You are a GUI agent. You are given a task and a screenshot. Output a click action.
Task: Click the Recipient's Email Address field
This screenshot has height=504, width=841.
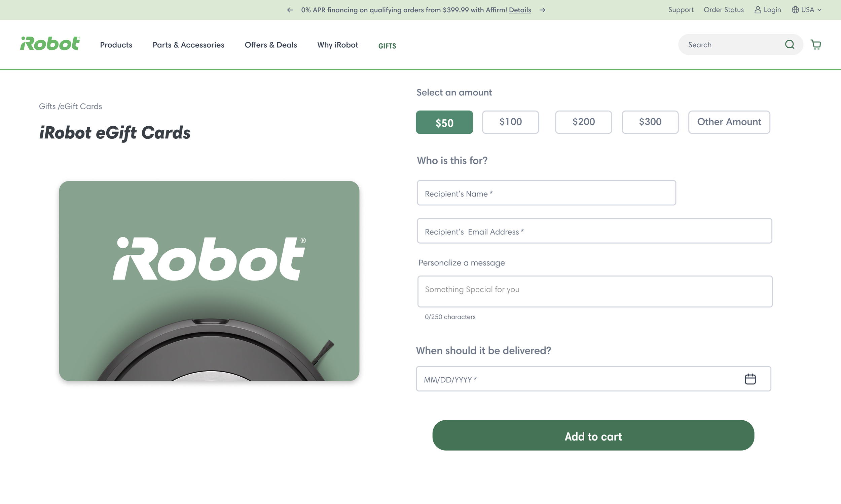[594, 231]
